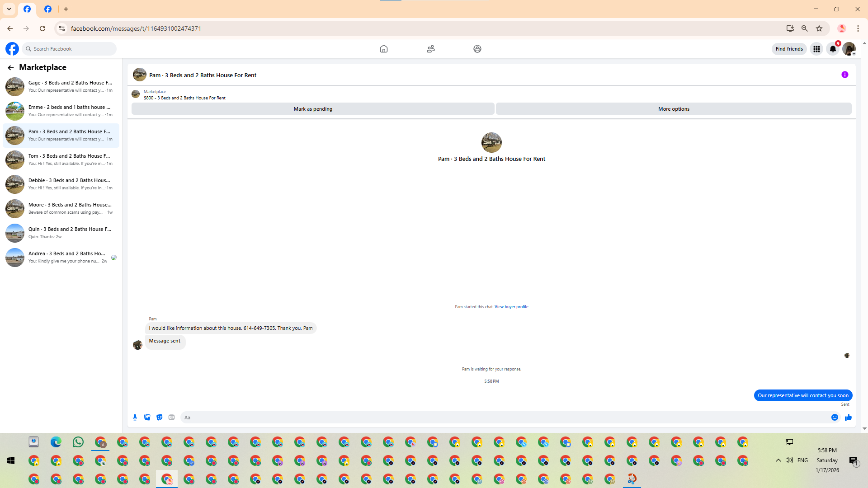Expand More options for the listing
Viewport: 868px width, 488px height.
[x=673, y=109]
